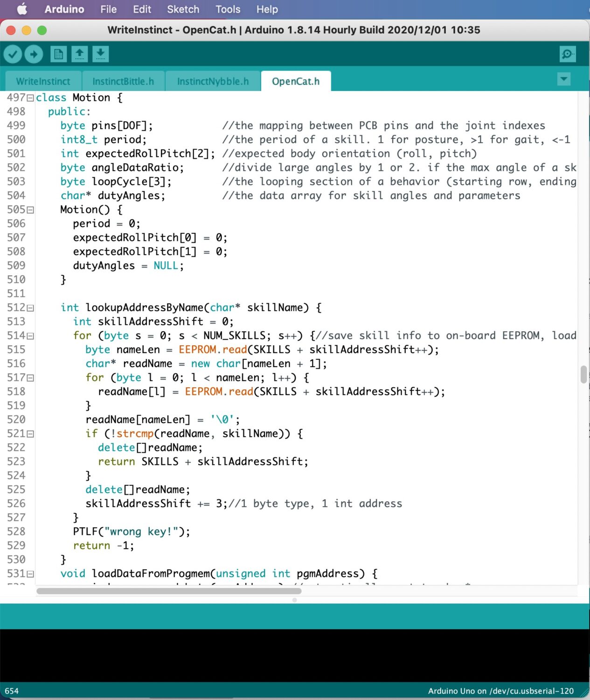This screenshot has height=700, width=590.
Task: Fold lookupAddressByName function at line 512
Action: coord(30,308)
